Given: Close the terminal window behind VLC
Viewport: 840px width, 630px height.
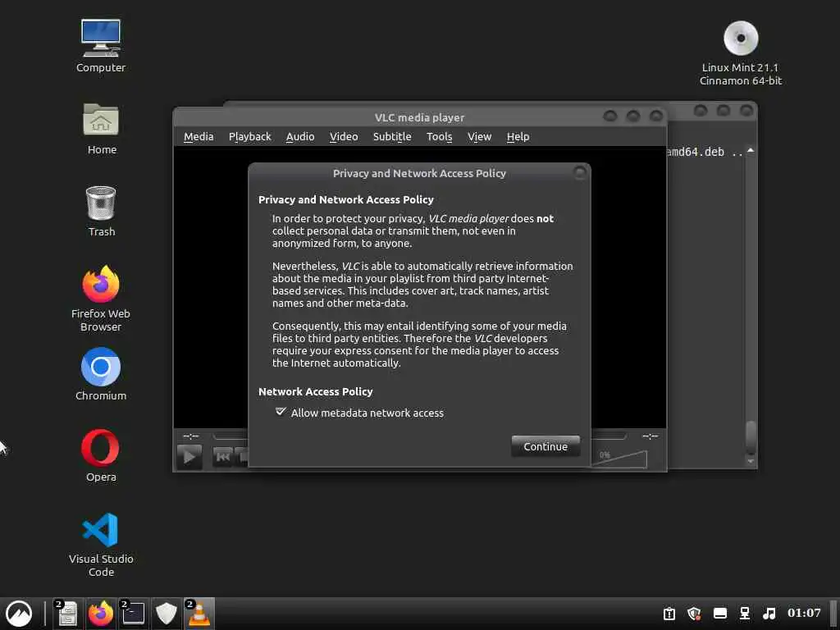Looking at the screenshot, I should (746, 111).
